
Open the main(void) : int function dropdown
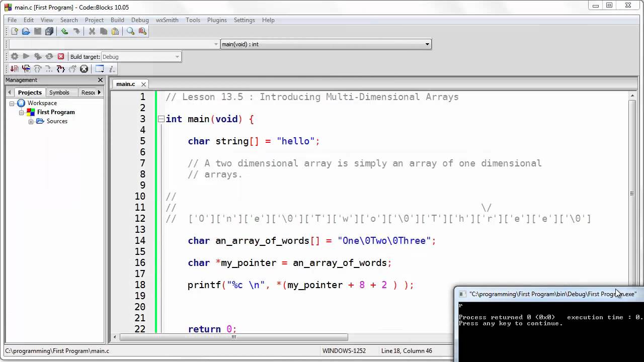(x=326, y=44)
